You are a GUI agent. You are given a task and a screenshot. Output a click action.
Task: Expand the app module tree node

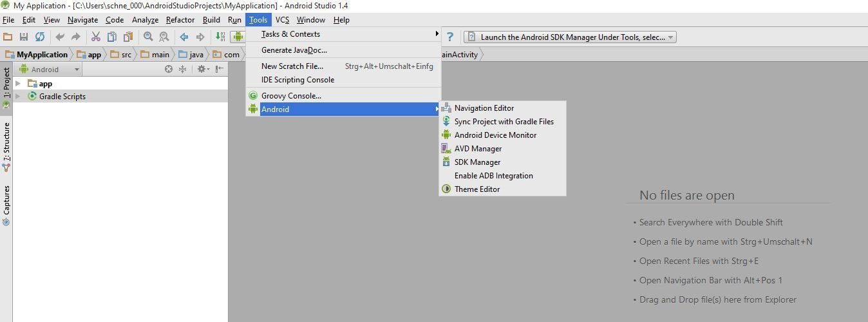[18, 84]
